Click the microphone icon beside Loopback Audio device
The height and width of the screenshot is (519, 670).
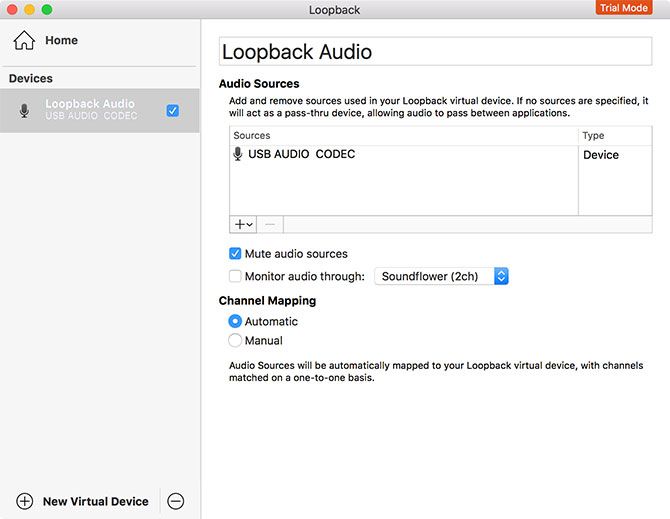coord(24,111)
